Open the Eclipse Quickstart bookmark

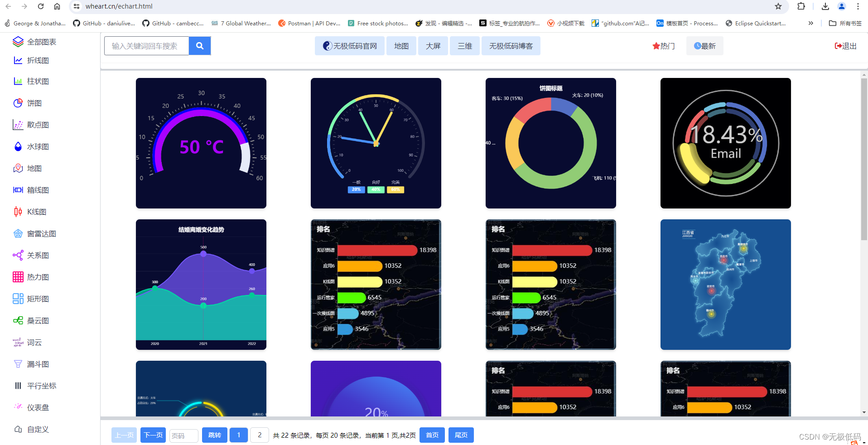click(x=756, y=23)
